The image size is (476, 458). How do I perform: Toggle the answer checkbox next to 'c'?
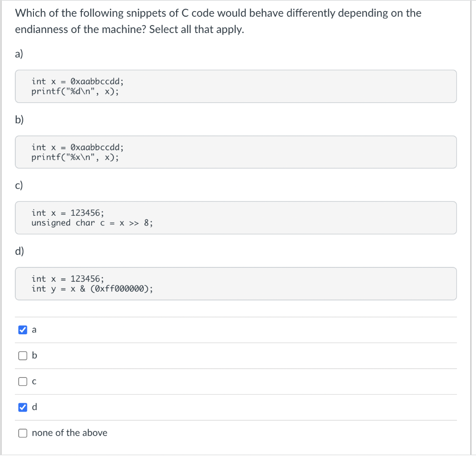click(22, 381)
